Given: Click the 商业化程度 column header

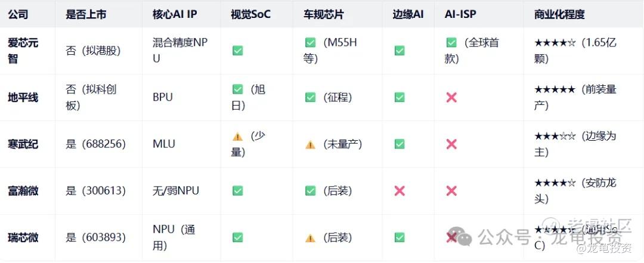Looking at the screenshot, I should point(559,14).
